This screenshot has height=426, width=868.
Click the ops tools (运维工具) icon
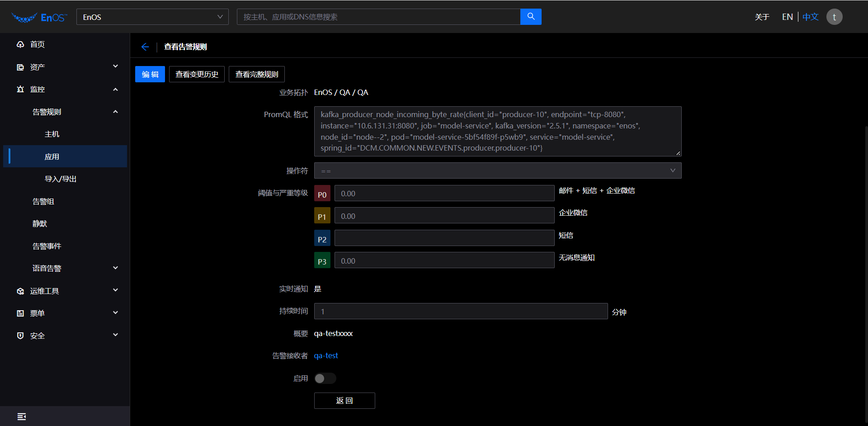tap(20, 291)
